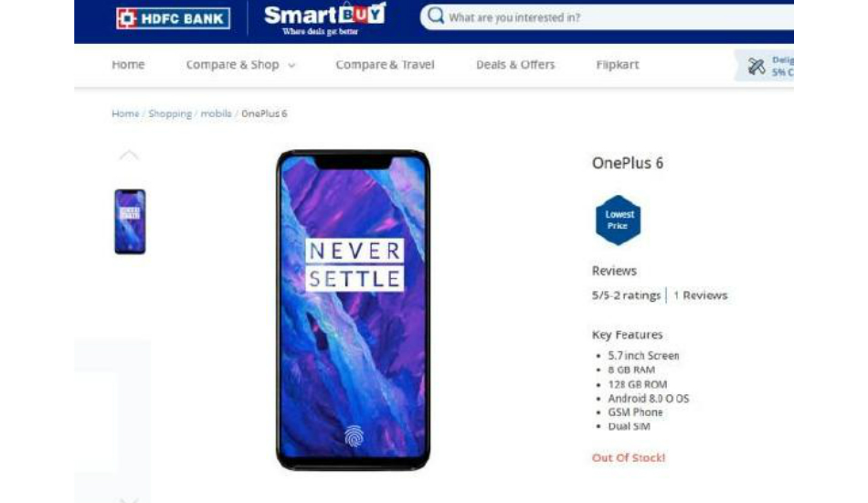Click the search box field
The width and height of the screenshot is (868, 503).
[607, 17]
